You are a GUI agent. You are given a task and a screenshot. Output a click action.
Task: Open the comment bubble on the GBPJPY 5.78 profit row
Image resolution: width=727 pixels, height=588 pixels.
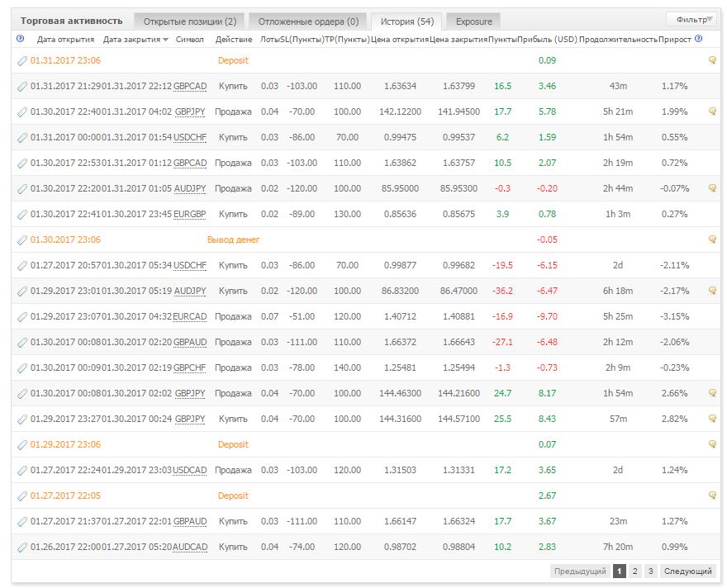point(713,111)
